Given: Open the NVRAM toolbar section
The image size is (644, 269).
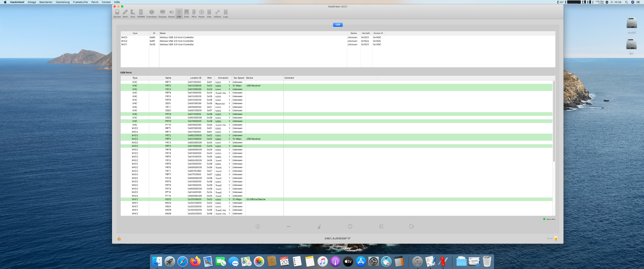Looking at the screenshot, I should [141, 13].
